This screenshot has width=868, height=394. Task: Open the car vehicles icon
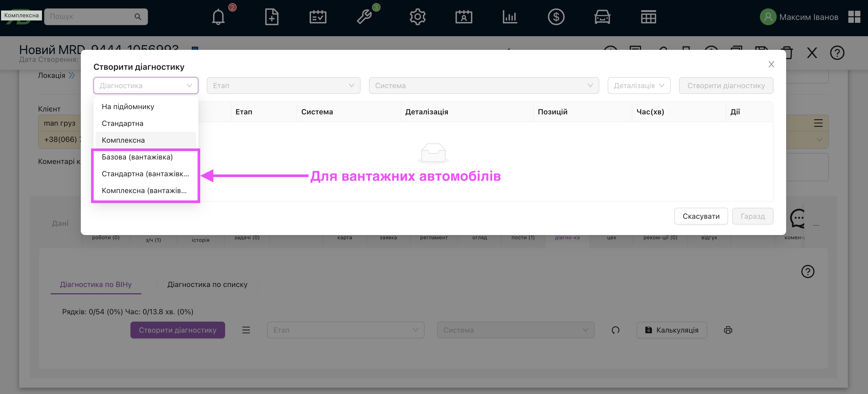pos(602,17)
